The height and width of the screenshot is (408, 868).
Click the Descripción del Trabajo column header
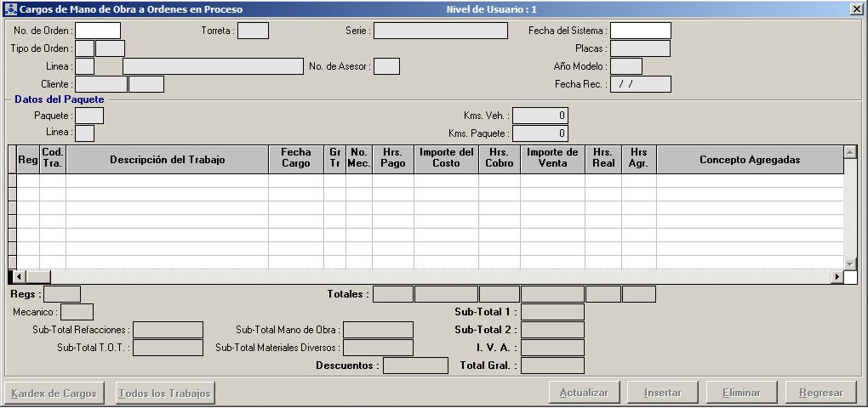(167, 160)
